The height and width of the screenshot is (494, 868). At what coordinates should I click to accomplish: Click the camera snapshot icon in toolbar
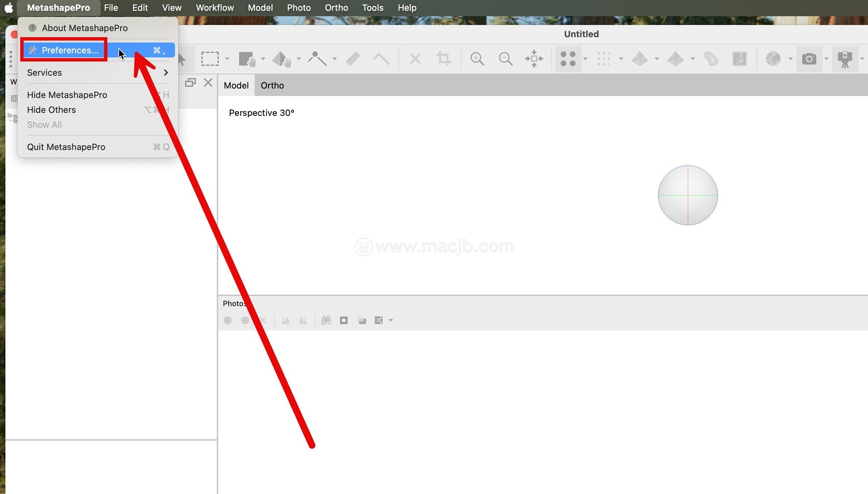click(809, 59)
